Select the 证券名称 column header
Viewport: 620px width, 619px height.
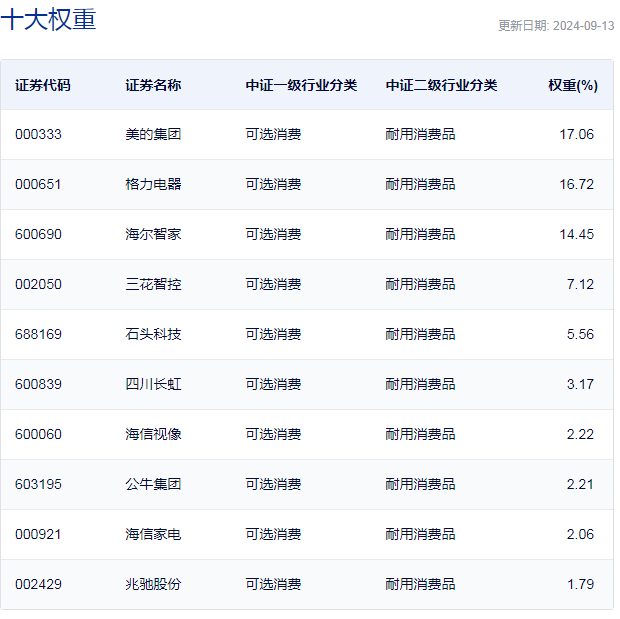coord(153,85)
